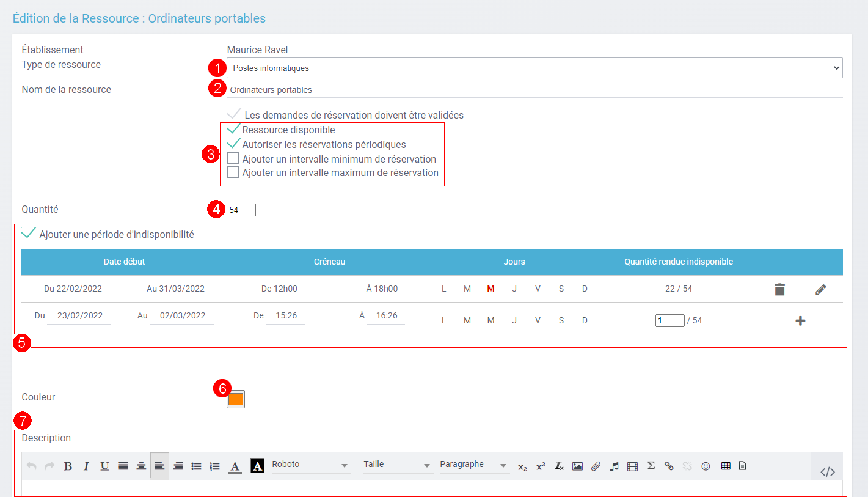The image size is (868, 497).
Task: Open the emoji picker in editor
Action: click(x=706, y=466)
